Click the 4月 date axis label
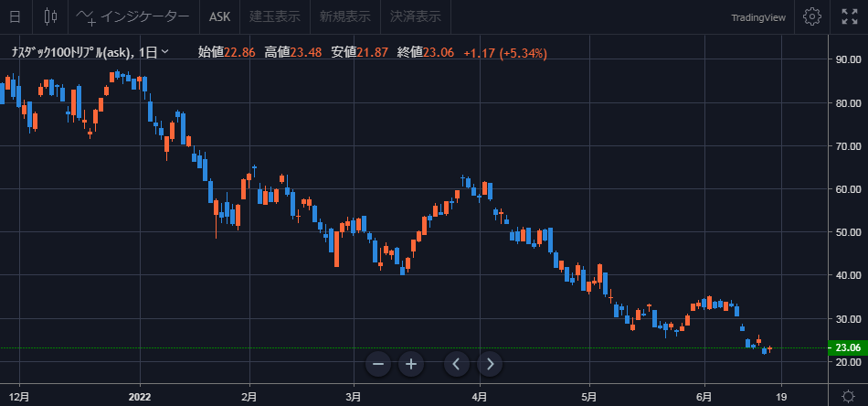 pyautogui.click(x=480, y=397)
